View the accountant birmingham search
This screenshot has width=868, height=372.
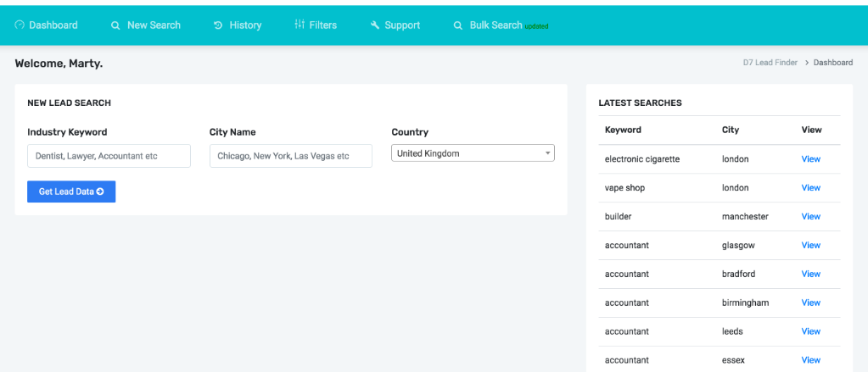[x=810, y=303]
